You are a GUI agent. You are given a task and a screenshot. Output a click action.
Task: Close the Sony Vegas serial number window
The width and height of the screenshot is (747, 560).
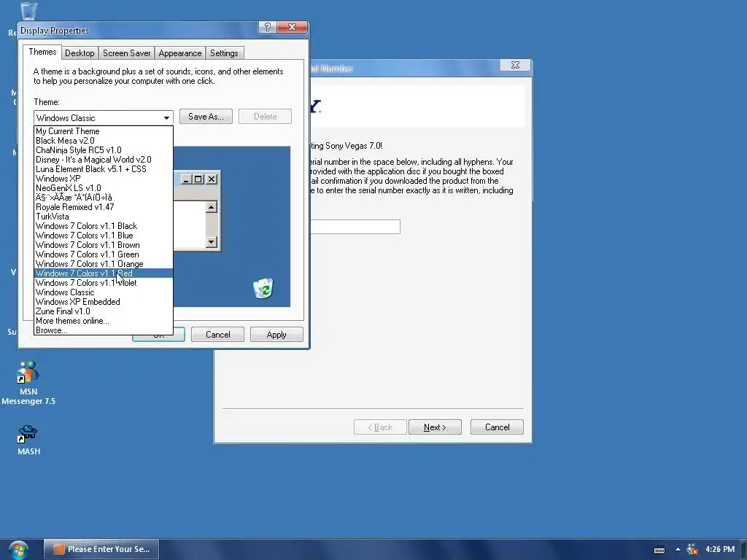pos(515,65)
